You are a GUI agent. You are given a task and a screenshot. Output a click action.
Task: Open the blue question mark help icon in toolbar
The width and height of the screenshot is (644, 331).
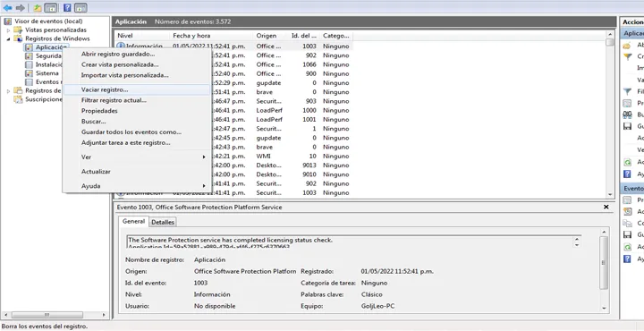[67, 8]
